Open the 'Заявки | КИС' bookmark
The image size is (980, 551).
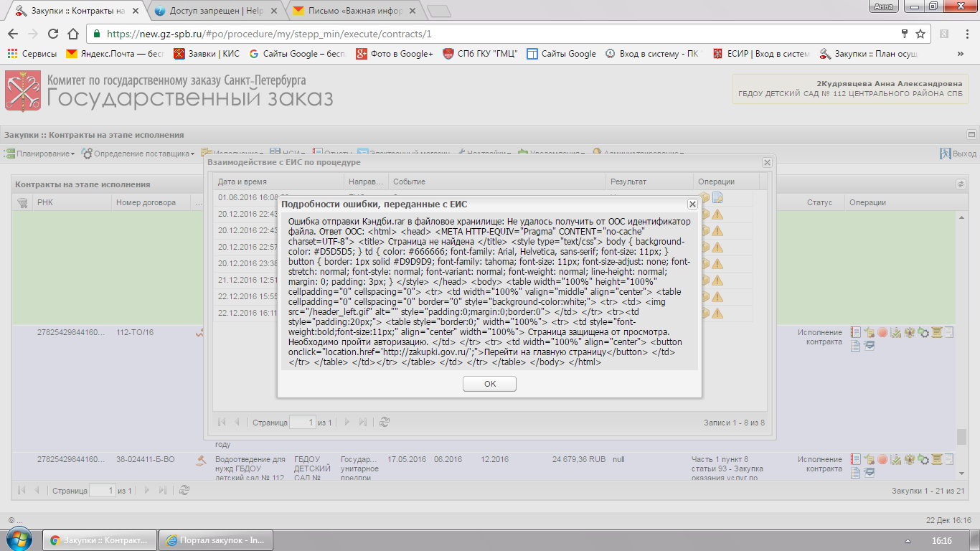(x=207, y=54)
